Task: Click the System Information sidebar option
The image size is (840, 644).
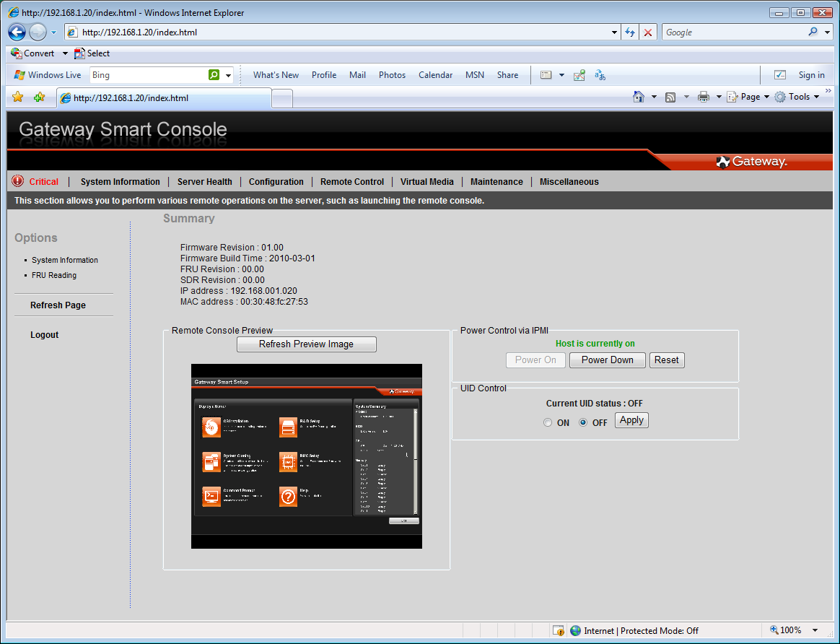Action: pos(65,260)
